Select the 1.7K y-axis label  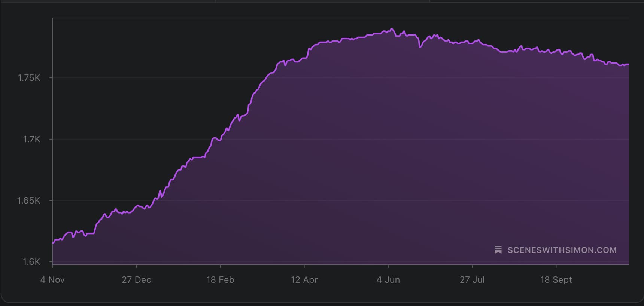pos(31,139)
